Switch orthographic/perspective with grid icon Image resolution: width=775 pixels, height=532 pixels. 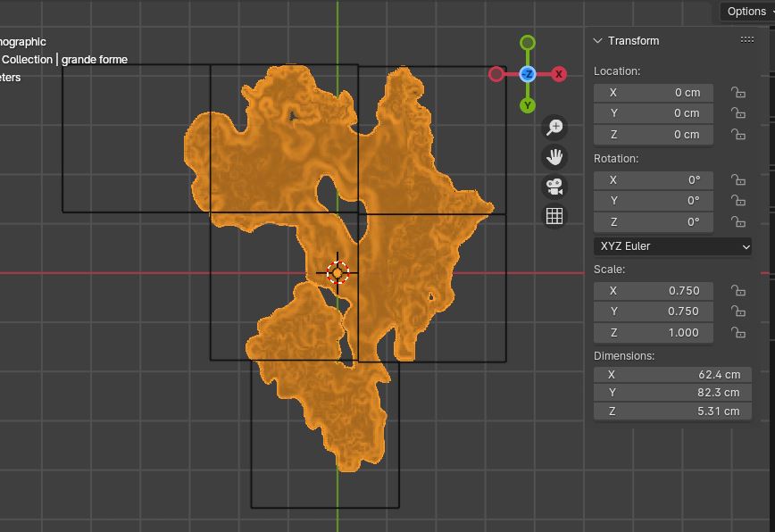[x=554, y=216]
